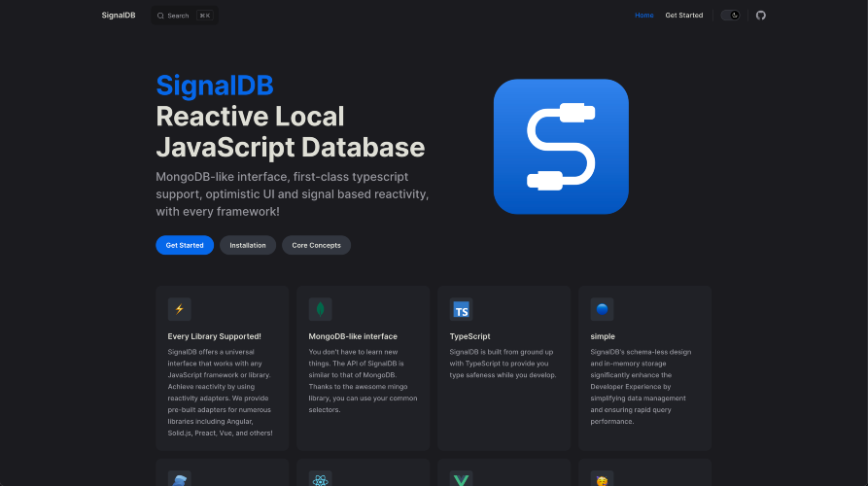868x486 pixels.
Task: Go to Home nav link
Action: pyautogui.click(x=643, y=16)
